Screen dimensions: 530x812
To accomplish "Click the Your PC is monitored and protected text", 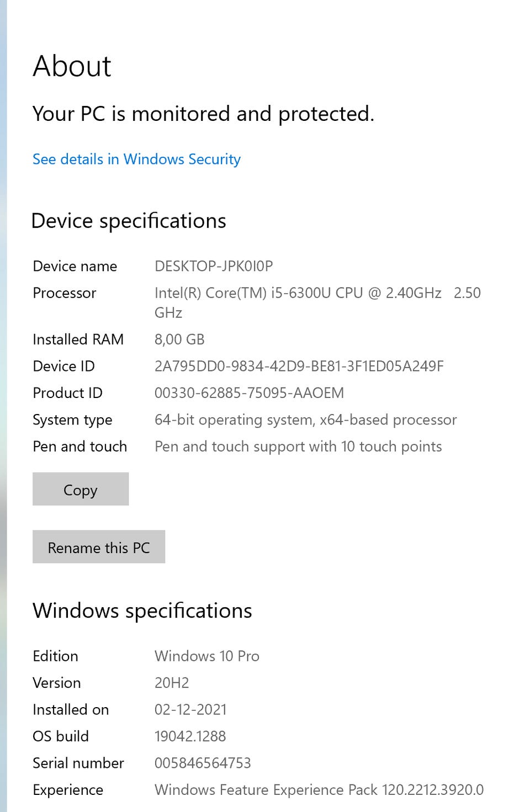I will (203, 114).
